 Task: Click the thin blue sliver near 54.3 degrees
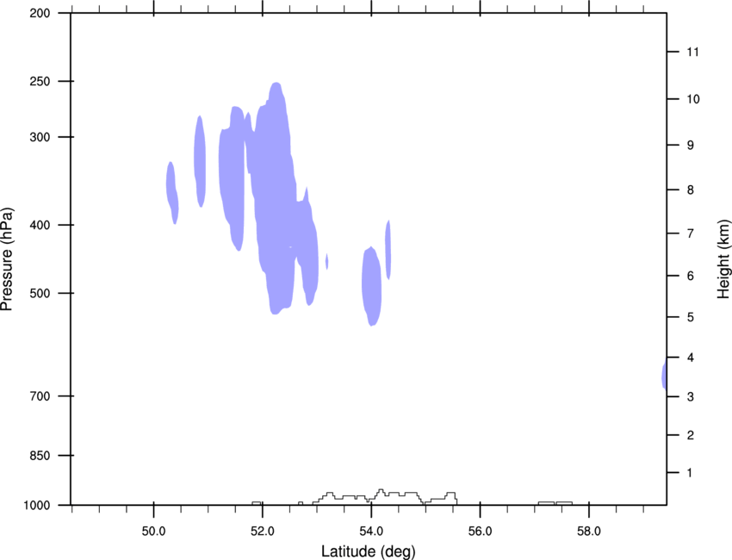pos(388,250)
